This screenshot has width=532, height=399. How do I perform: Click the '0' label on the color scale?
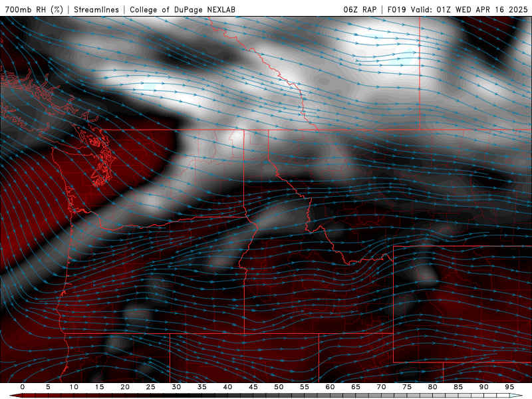[23, 387]
